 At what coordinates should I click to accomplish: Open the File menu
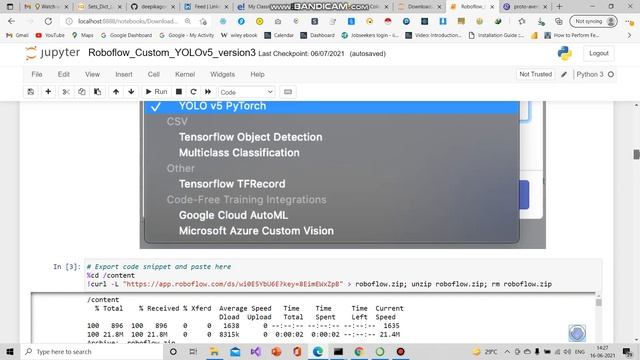(x=37, y=74)
